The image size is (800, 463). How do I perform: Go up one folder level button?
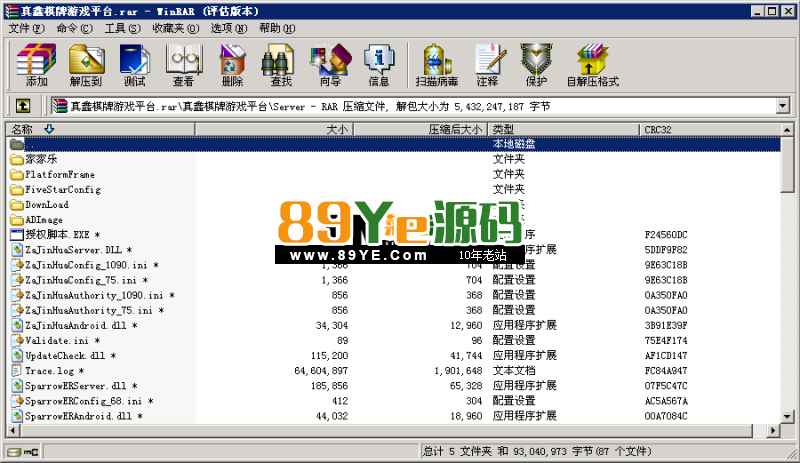coord(22,106)
